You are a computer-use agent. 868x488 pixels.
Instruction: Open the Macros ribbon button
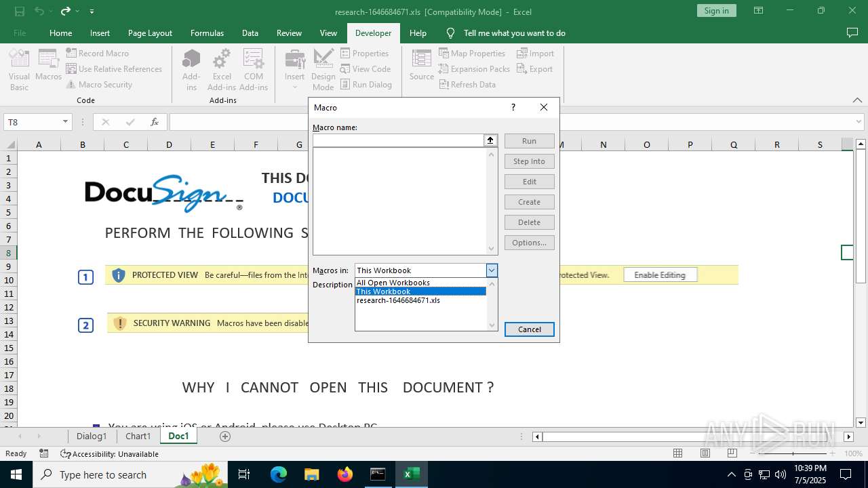48,65
